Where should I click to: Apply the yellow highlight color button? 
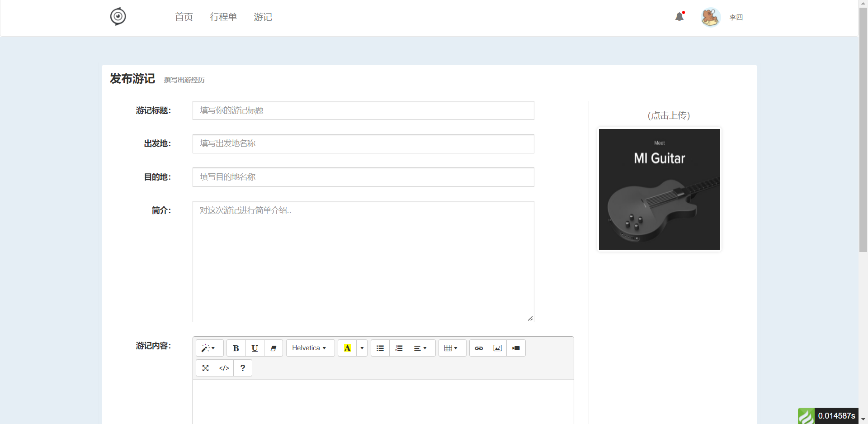coord(347,348)
